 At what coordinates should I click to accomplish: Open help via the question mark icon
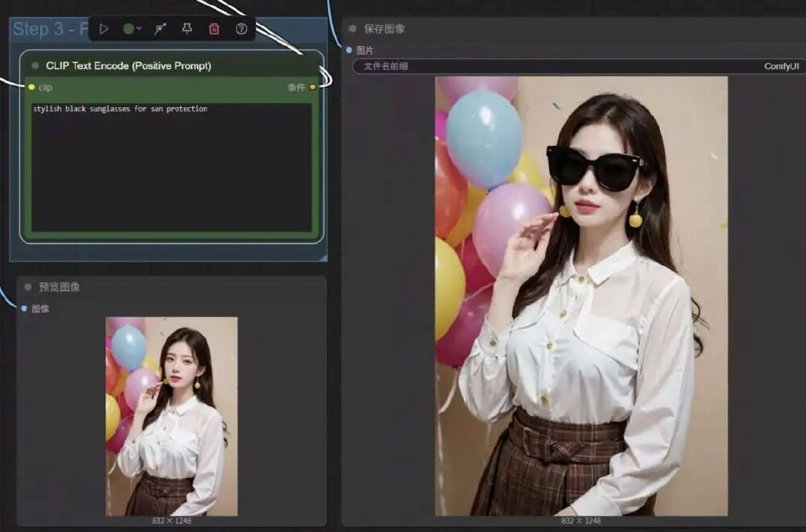click(242, 29)
